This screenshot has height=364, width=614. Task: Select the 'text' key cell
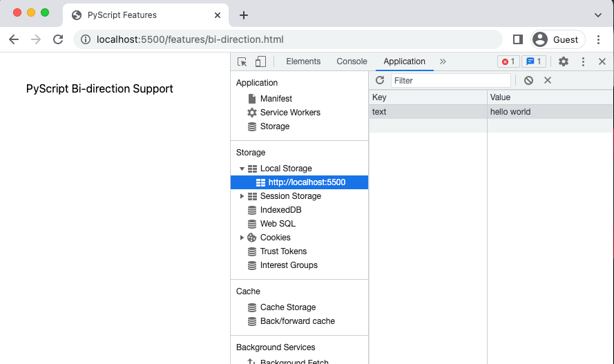428,112
